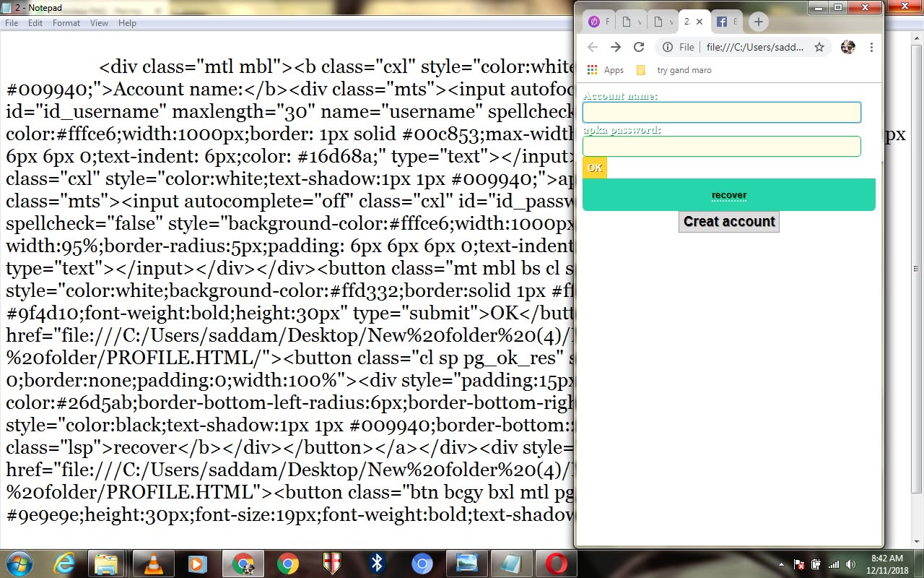Open the Chrome three-dot menu
The image size is (924, 578).
coord(871,47)
